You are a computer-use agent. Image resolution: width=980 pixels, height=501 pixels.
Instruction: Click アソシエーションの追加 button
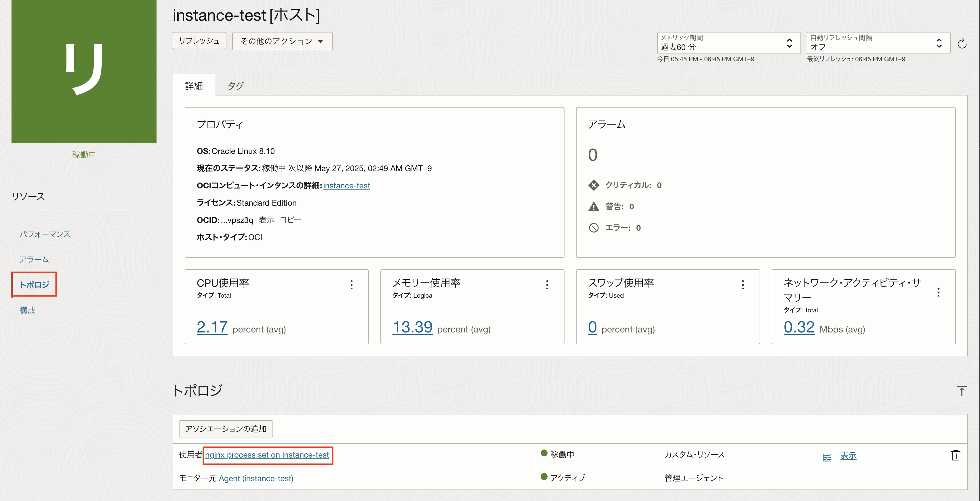point(226,429)
